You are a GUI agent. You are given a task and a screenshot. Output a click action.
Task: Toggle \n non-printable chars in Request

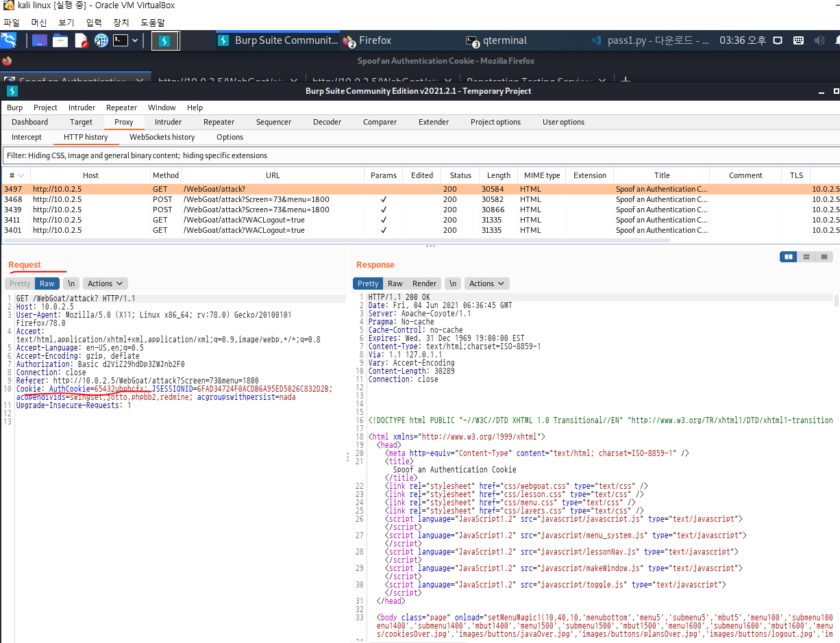tap(71, 283)
